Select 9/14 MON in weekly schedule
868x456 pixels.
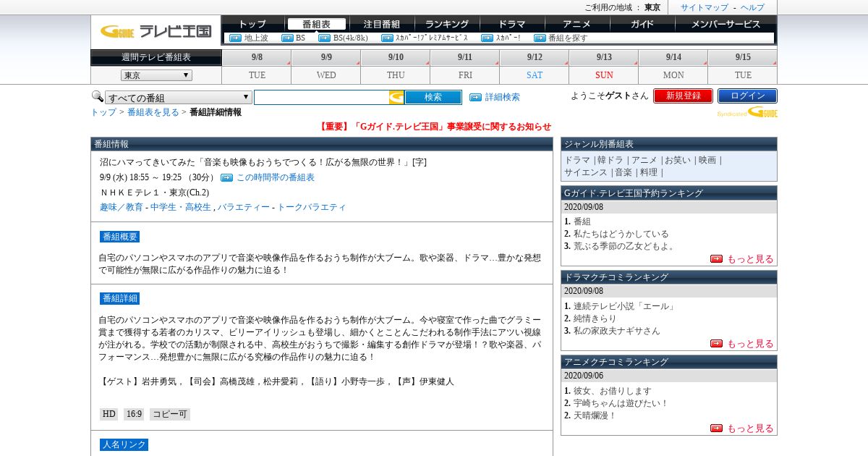click(673, 67)
